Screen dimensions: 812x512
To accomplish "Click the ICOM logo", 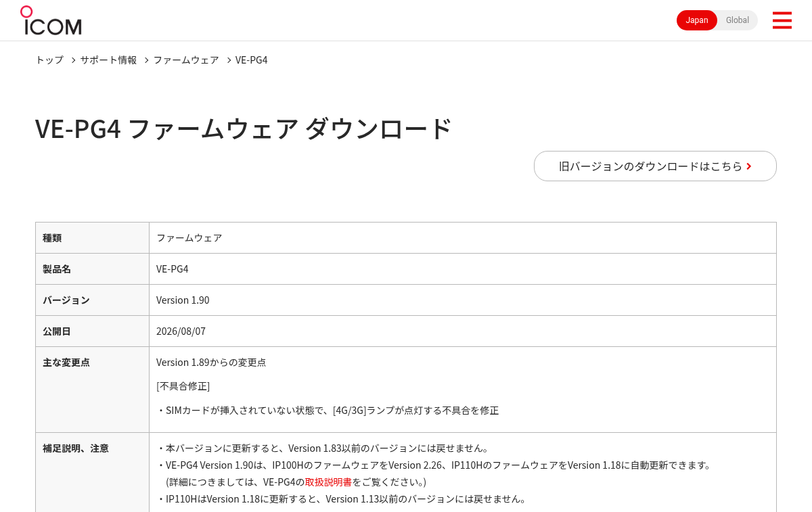I will (x=51, y=21).
